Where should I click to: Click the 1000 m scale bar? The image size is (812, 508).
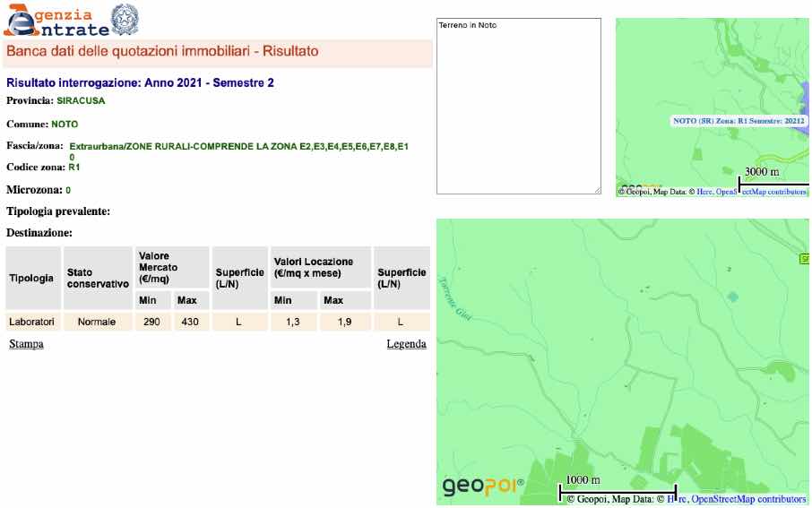pyautogui.click(x=617, y=489)
